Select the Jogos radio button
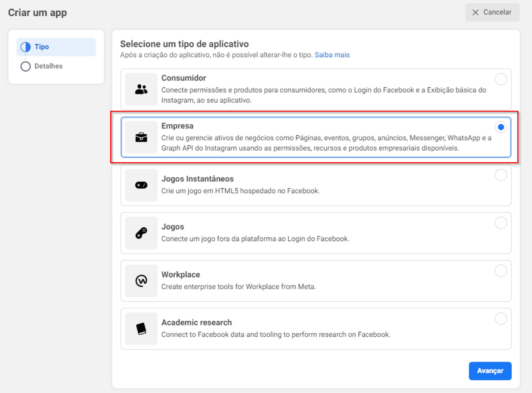 point(501,223)
